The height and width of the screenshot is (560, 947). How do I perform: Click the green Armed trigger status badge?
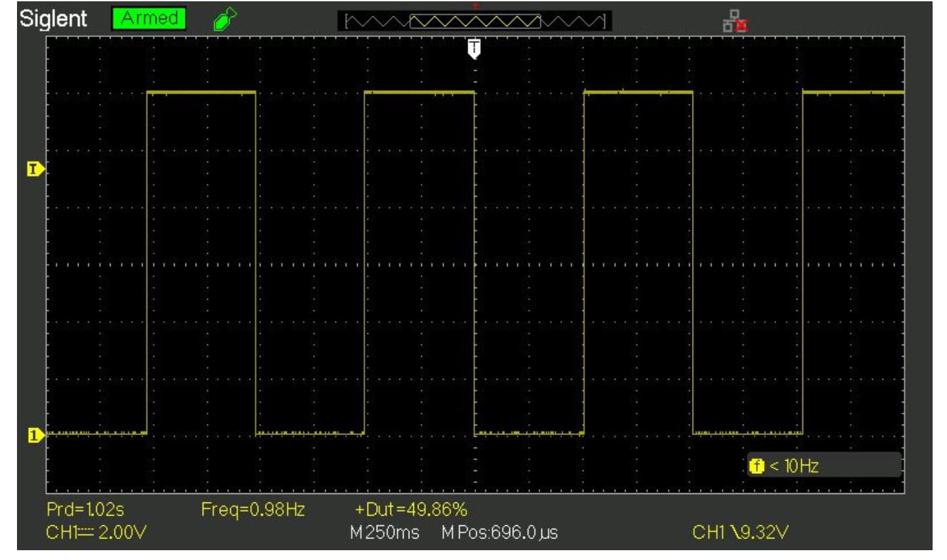[148, 18]
